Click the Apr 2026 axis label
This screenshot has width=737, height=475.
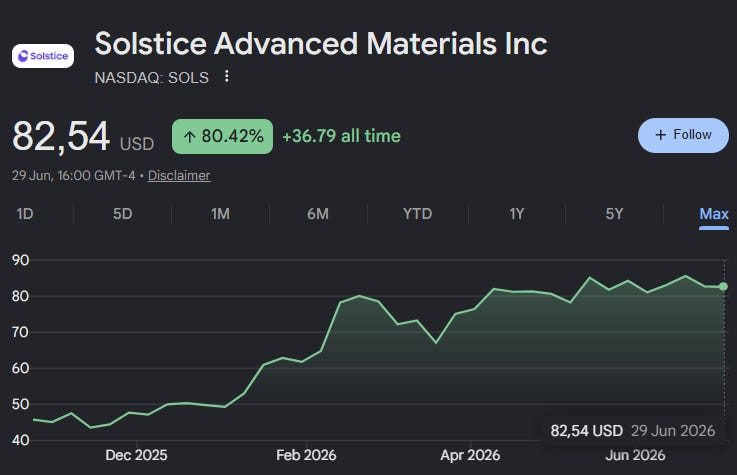tap(470, 455)
